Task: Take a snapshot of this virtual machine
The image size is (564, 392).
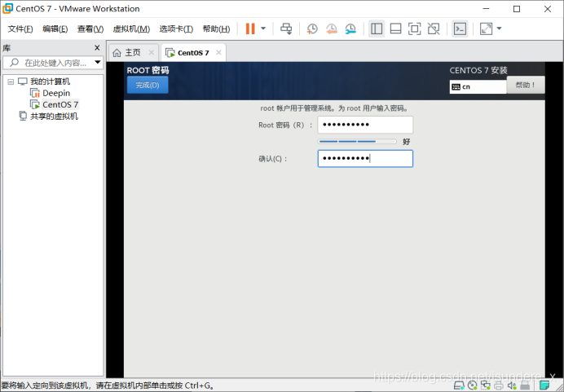Action: [312, 29]
